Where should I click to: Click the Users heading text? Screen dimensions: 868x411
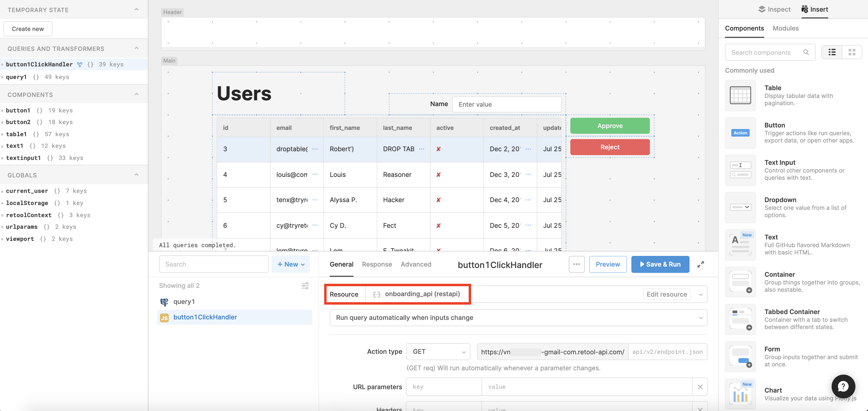click(x=244, y=93)
